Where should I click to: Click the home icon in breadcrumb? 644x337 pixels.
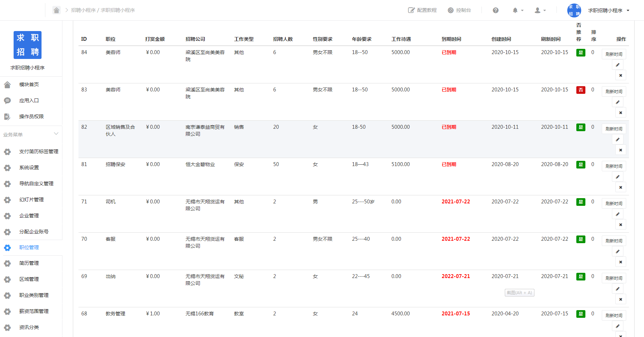click(57, 10)
